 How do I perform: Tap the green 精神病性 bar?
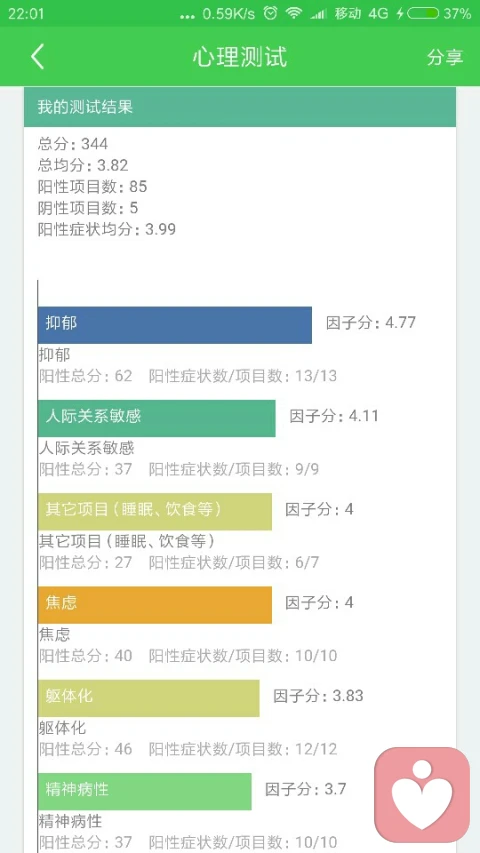click(x=145, y=792)
